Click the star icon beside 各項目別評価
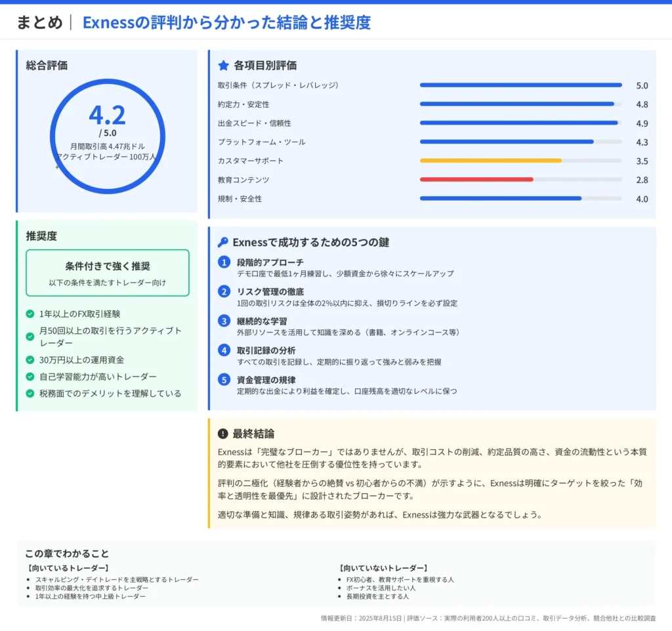The image size is (672, 631). (x=223, y=65)
